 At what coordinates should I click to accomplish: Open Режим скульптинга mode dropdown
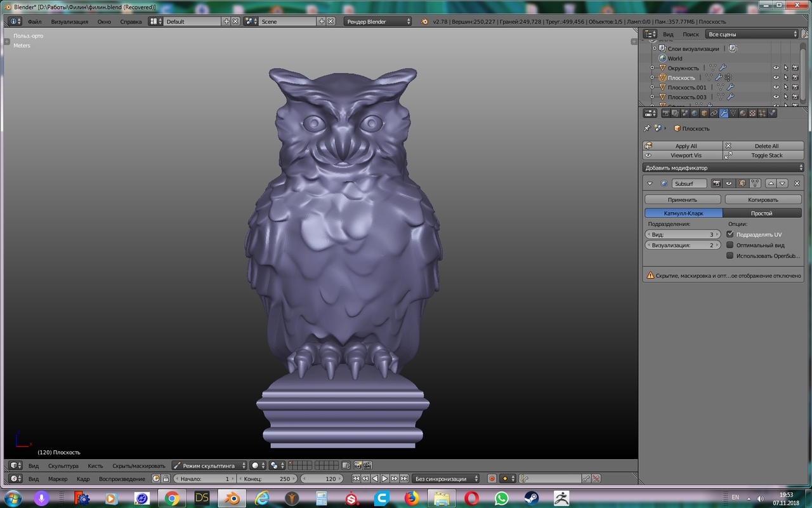209,465
